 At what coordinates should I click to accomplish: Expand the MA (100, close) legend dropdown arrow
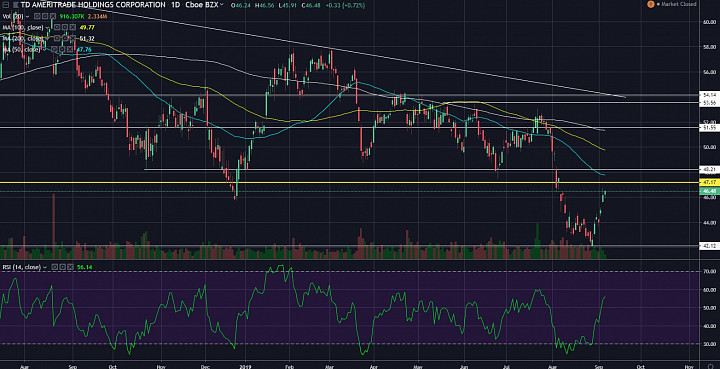(x=47, y=28)
